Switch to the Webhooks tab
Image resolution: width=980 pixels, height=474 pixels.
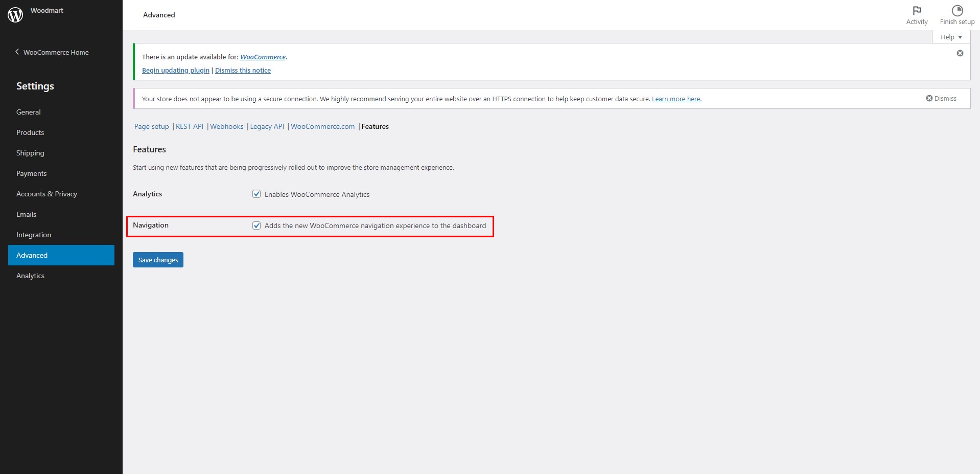[x=227, y=126]
